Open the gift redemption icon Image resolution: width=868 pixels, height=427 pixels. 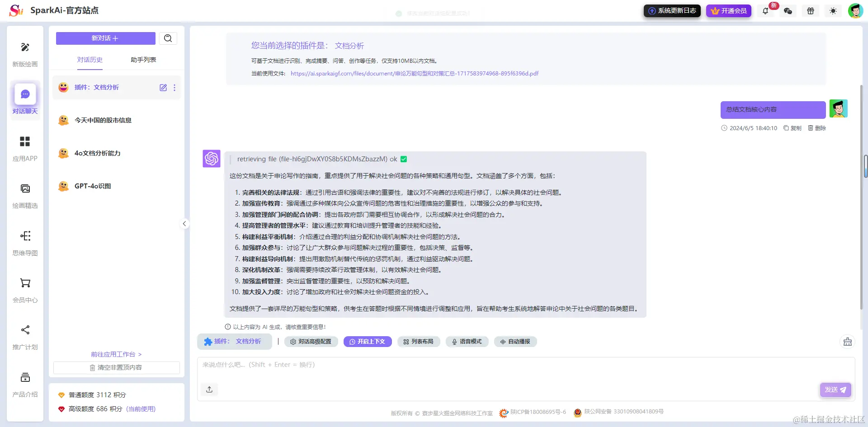810,10
